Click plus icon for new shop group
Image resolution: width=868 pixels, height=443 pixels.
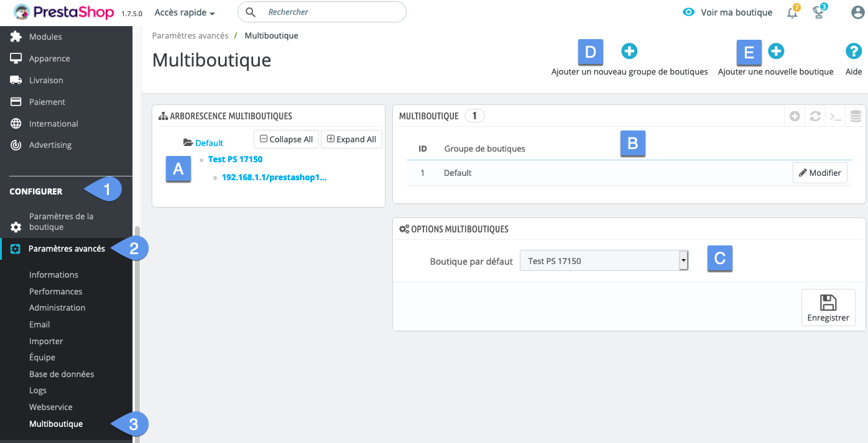[x=629, y=51]
